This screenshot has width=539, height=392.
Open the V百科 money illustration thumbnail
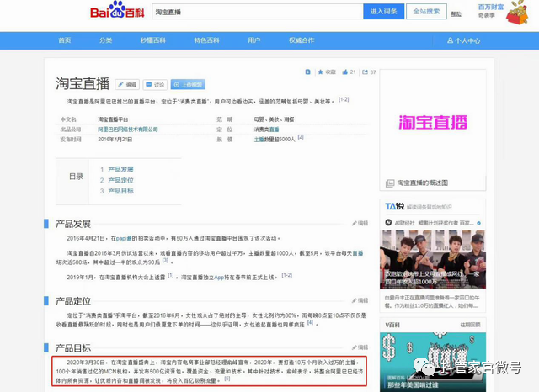pos(433,362)
